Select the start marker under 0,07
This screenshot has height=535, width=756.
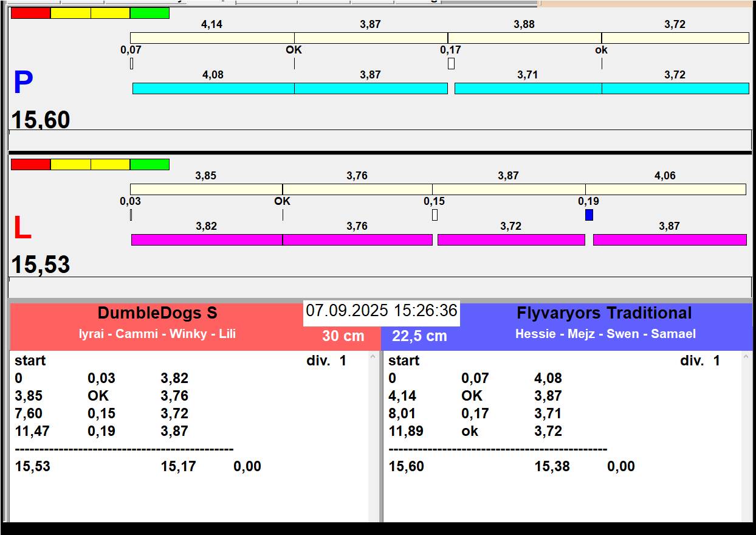coord(132,63)
